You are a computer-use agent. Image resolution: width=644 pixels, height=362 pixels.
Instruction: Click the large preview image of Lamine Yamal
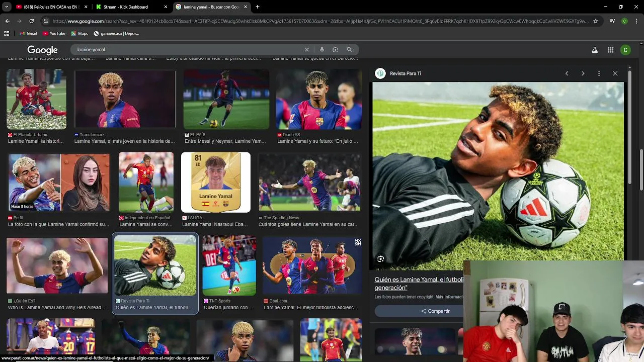(498, 176)
